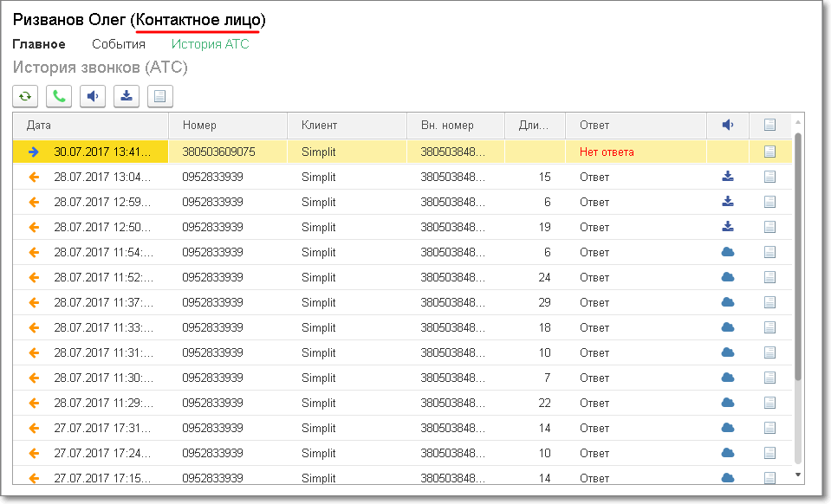
Task: Click download icon on the 28.07.2017 12:50 row
Action: [x=728, y=227]
